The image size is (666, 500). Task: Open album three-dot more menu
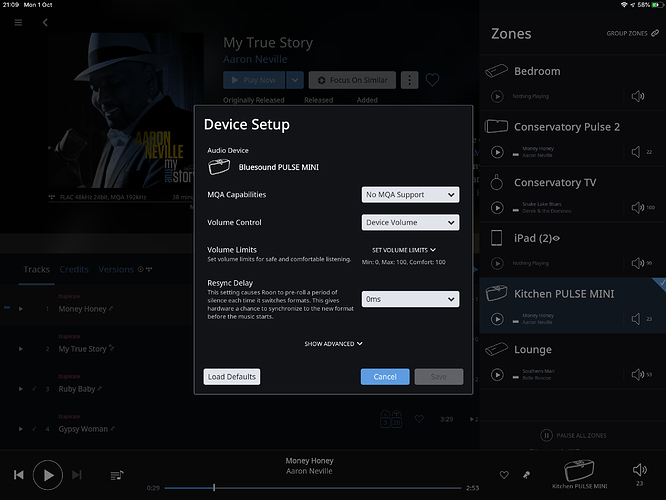pos(409,80)
